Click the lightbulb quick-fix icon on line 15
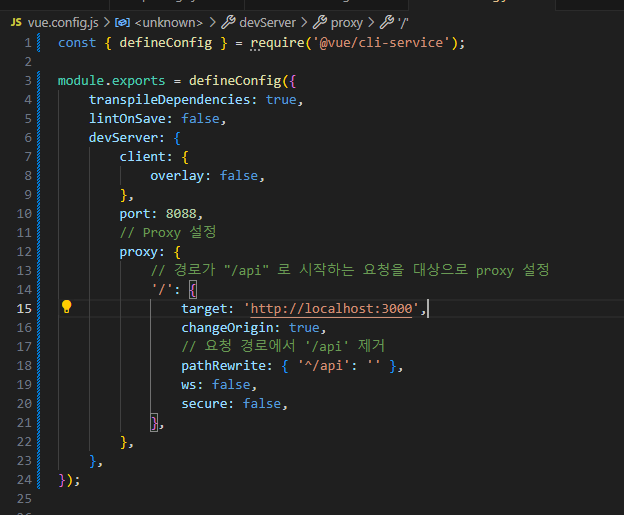This screenshot has width=624, height=515. (66, 307)
